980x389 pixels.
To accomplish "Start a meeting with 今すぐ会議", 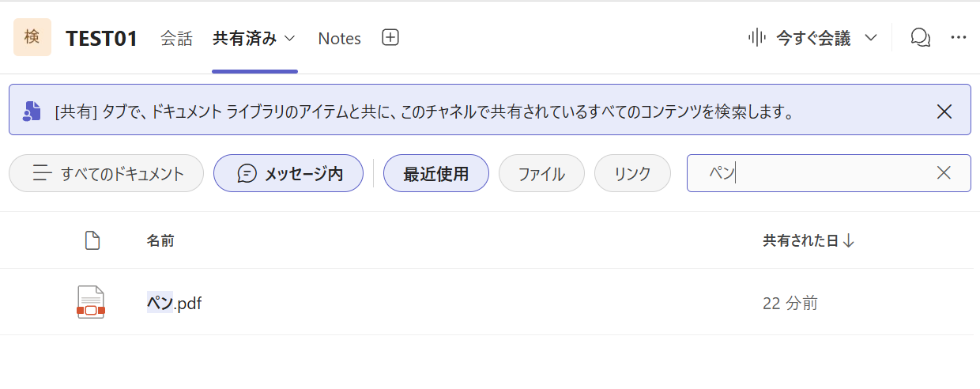I will [x=801, y=38].
